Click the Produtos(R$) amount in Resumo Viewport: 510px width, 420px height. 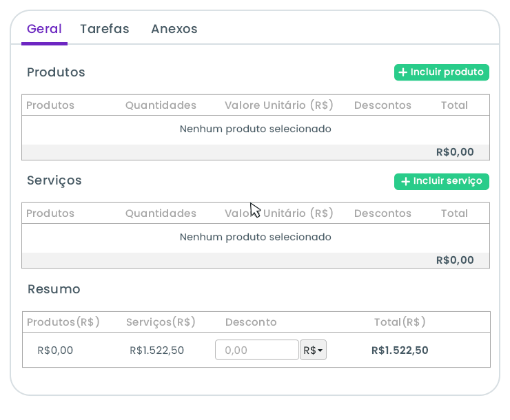tap(55, 350)
